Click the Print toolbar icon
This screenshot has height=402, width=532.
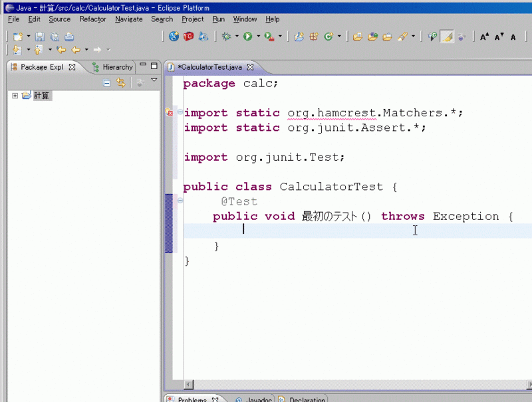pyautogui.click(x=69, y=37)
